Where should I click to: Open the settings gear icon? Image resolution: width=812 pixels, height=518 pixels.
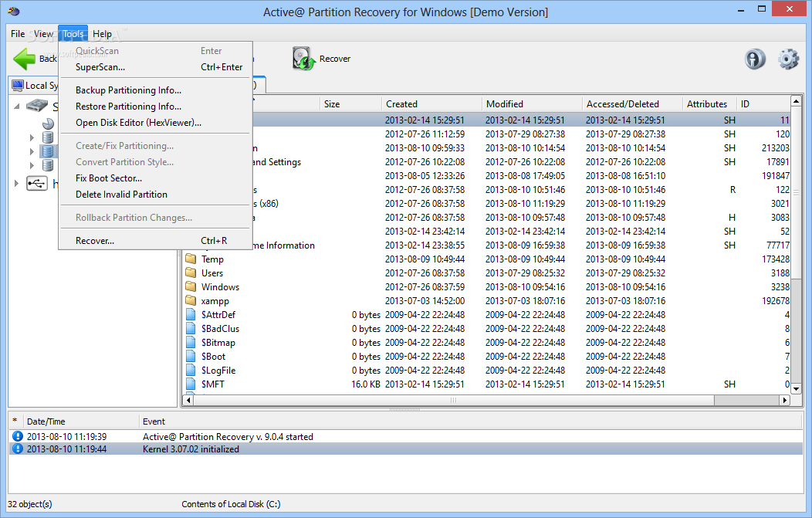(788, 59)
